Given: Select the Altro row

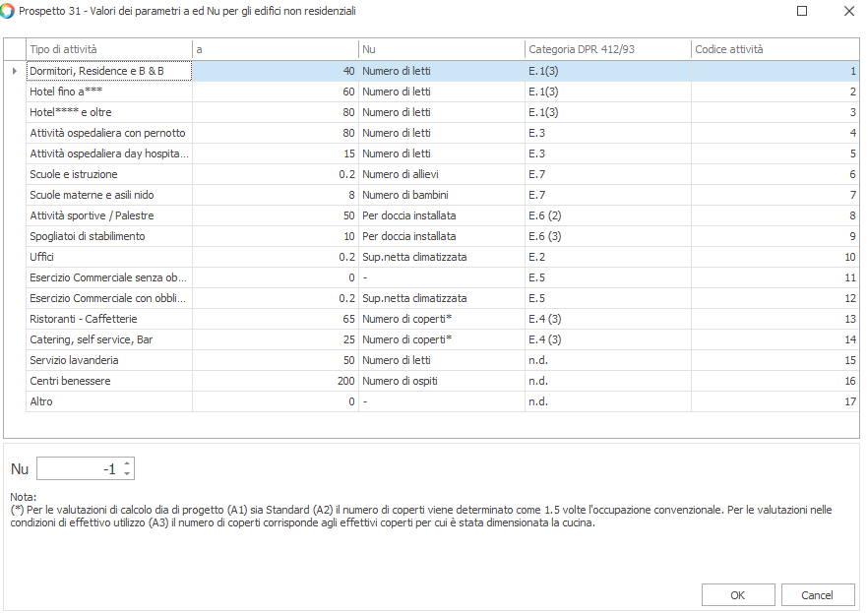Looking at the screenshot, I should 108,401.
